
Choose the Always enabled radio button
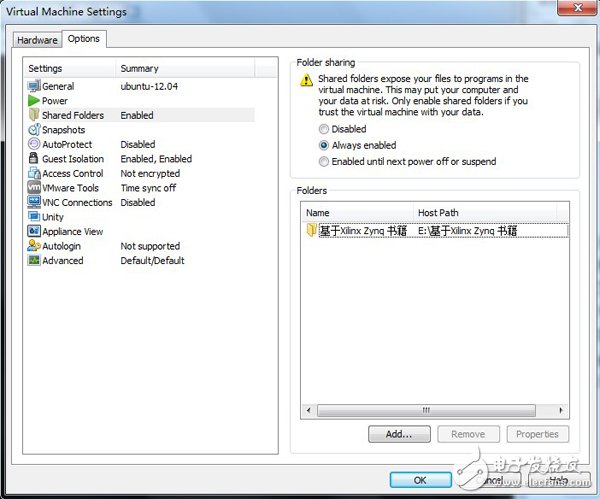[x=323, y=145]
